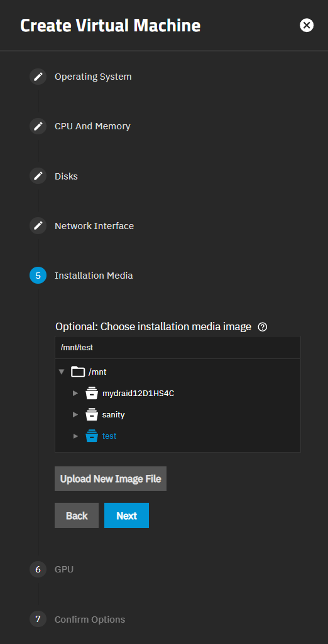The width and height of the screenshot is (328, 644).
Task: Go to the GPU step
Action: [64, 570]
